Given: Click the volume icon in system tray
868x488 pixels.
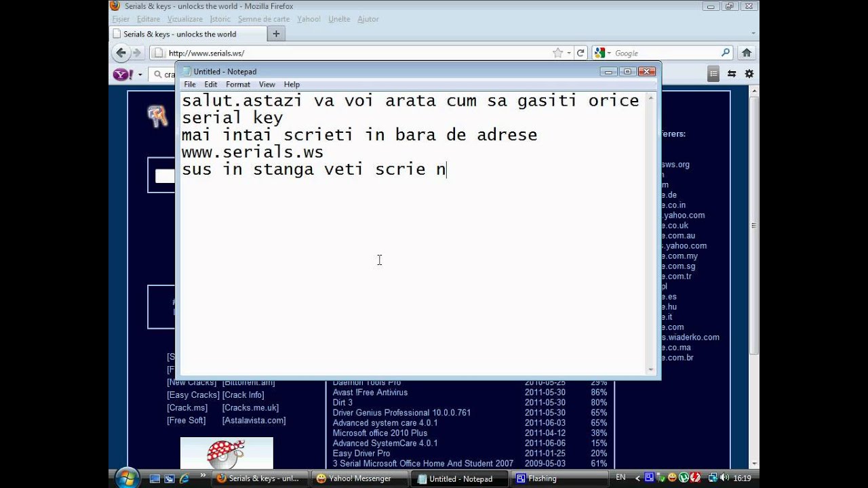Looking at the screenshot, I should tap(726, 478).
